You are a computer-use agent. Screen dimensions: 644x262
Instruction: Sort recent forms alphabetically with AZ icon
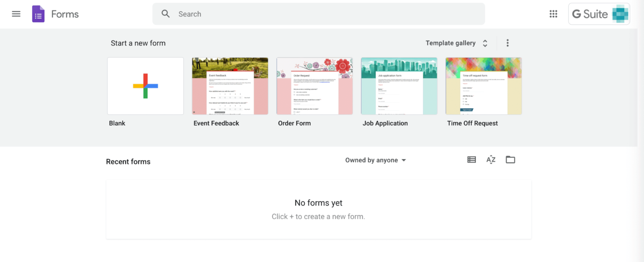(491, 159)
